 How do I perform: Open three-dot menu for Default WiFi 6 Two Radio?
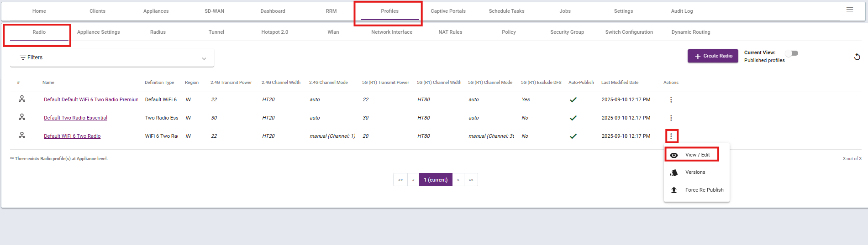671,136
